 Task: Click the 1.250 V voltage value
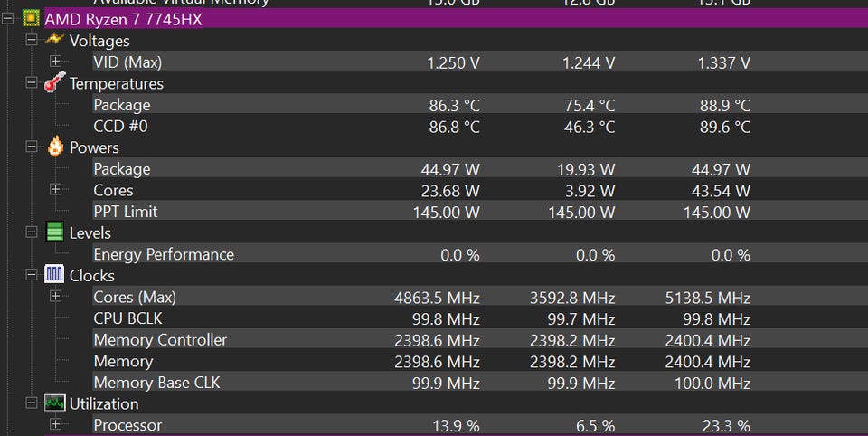453,62
